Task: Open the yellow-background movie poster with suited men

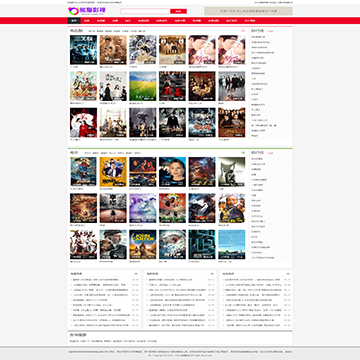Action: coord(113,172)
